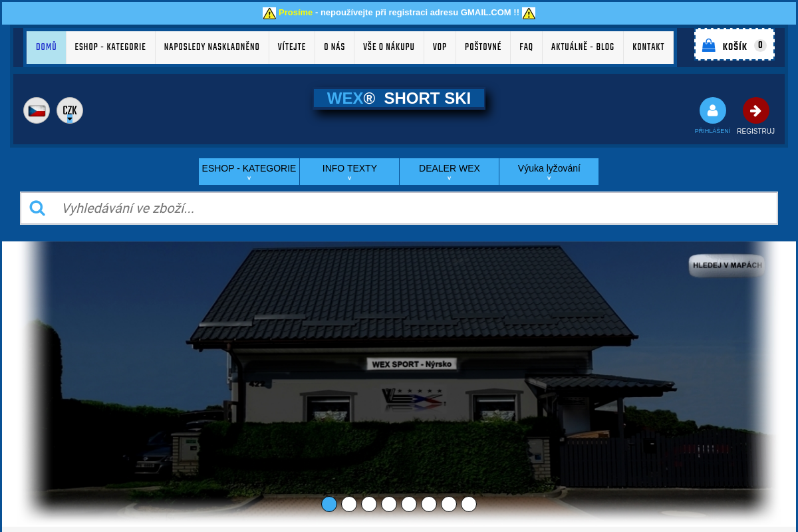Click the WEX SHORT SKI logo title

point(399,98)
